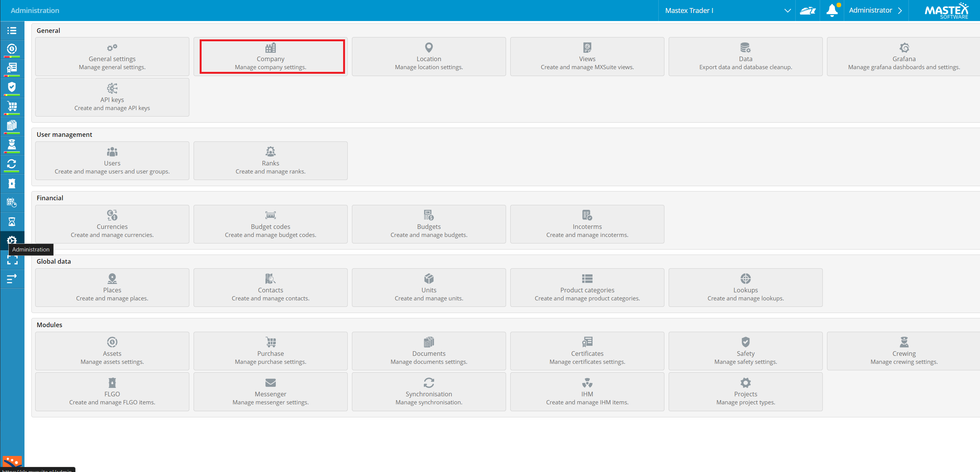Open the notifications bell icon

[x=832, y=10]
